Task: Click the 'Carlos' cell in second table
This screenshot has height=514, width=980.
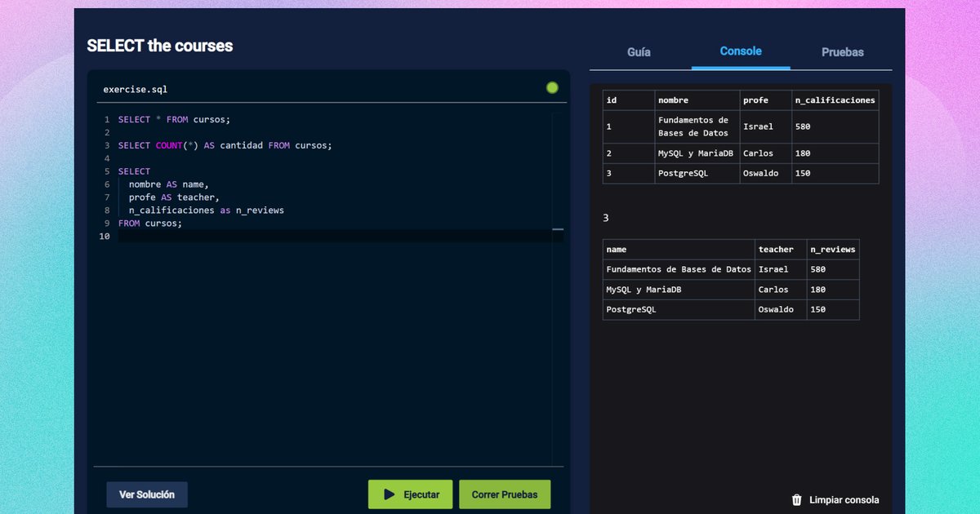Action: point(781,290)
